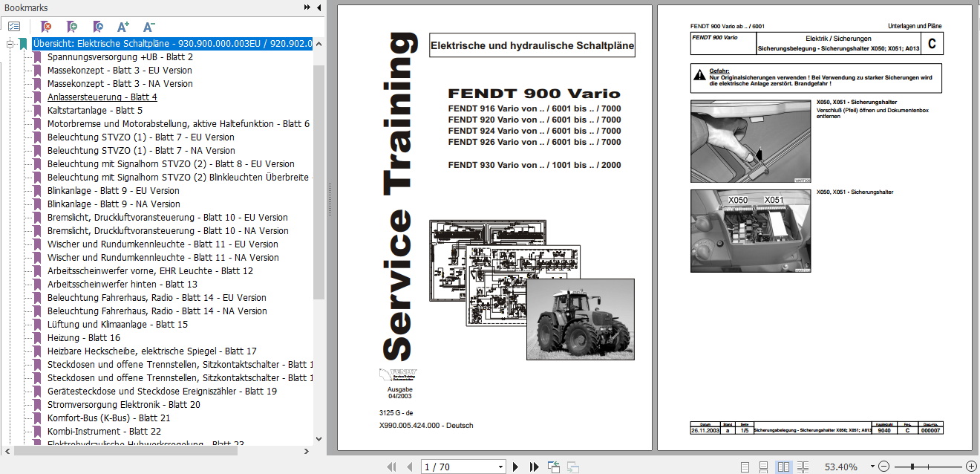This screenshot has height=474, width=980.
Task: Go to the next page
Action: [x=516, y=467]
